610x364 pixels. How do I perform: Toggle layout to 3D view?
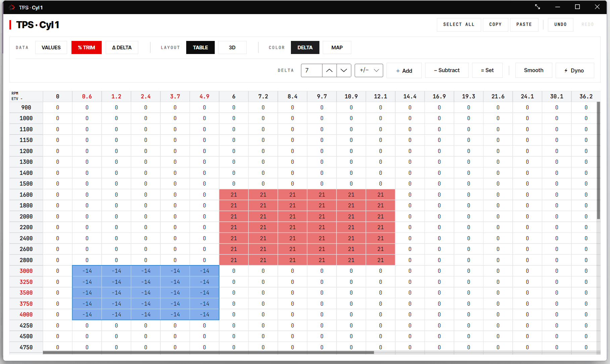(232, 48)
